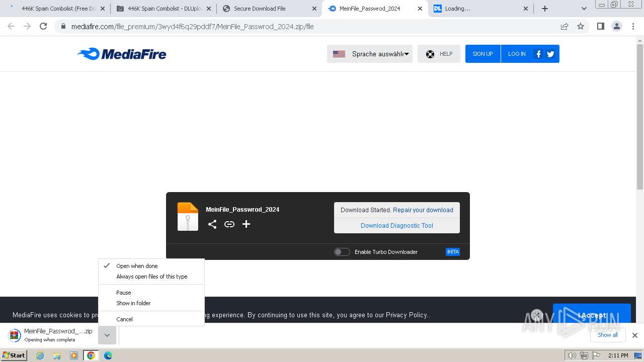Switch to Secure Download File tab
Image resolution: width=644 pixels, height=362 pixels.
pos(269,9)
